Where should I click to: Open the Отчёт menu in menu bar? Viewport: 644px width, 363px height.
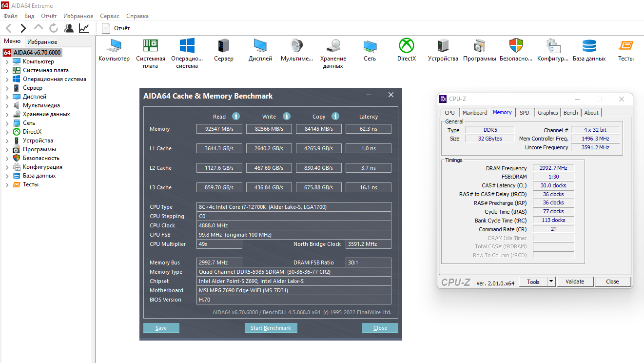tap(49, 16)
